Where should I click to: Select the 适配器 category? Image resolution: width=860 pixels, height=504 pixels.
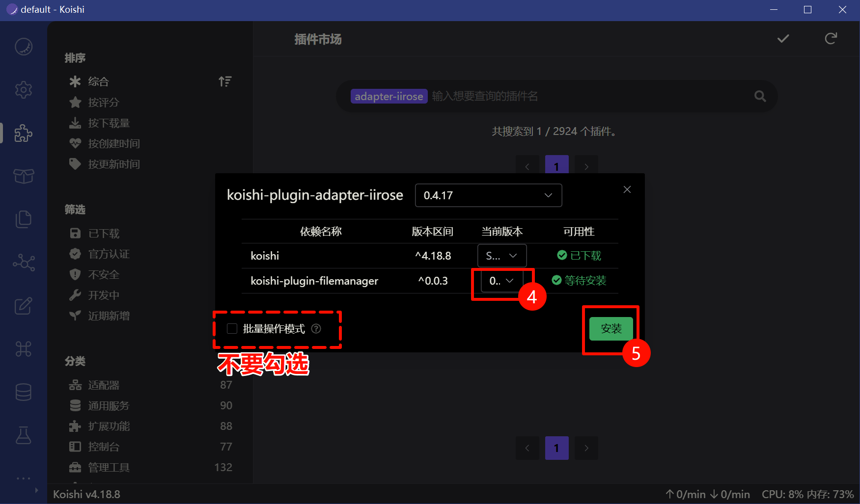click(104, 385)
